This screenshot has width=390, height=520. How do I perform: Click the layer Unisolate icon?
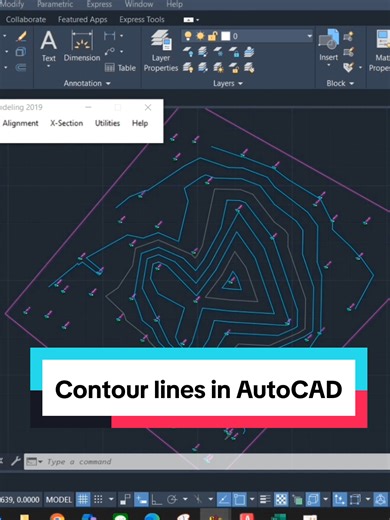pos(203,68)
